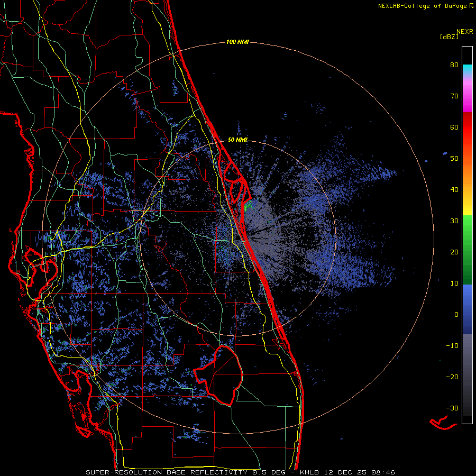Click the 80 value on the dBZ scale

(x=454, y=65)
